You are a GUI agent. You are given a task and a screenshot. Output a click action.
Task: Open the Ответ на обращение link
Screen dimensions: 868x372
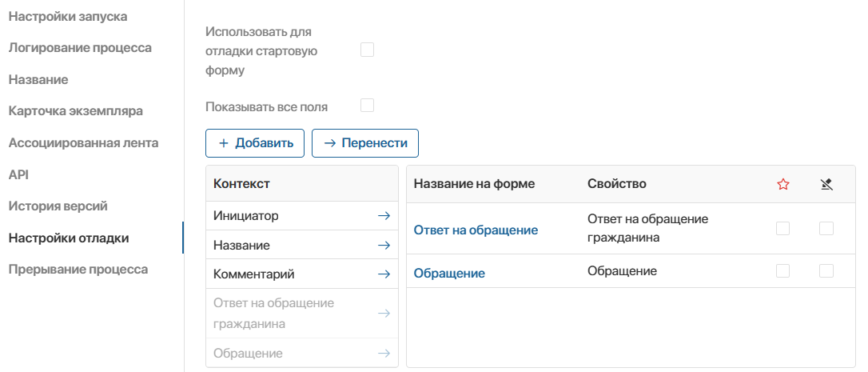(476, 230)
